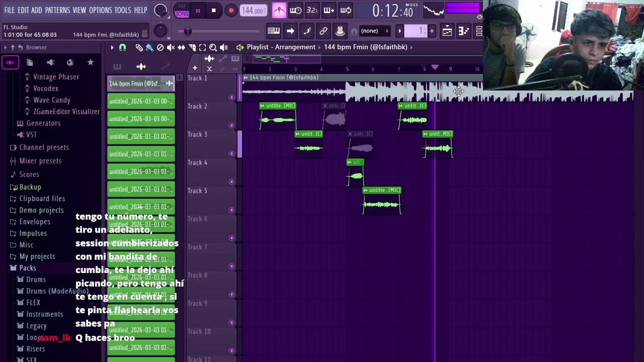Mute Track 2 with its green dot
The image size is (644, 362).
pyautogui.click(x=231, y=125)
